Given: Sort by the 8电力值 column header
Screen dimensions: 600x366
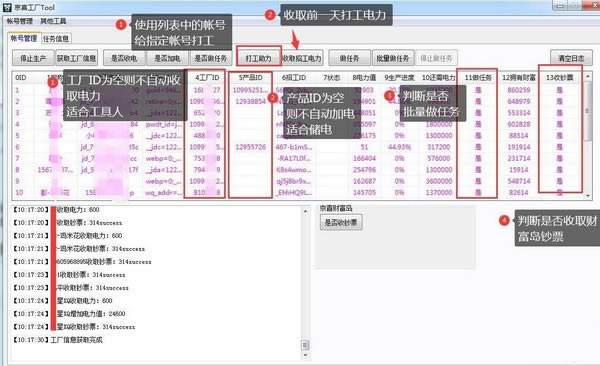Looking at the screenshot, I should tap(364, 78).
